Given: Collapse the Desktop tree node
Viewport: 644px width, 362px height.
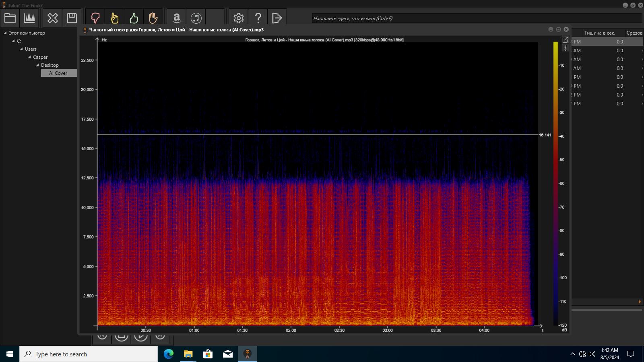Looking at the screenshot, I should click(x=37, y=65).
